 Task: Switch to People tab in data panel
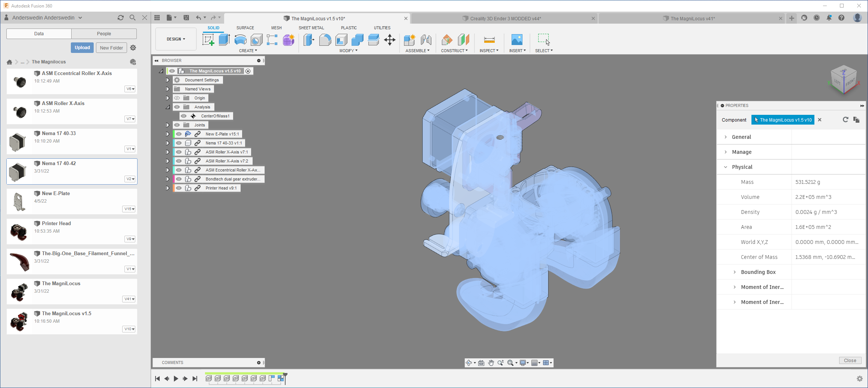click(104, 34)
